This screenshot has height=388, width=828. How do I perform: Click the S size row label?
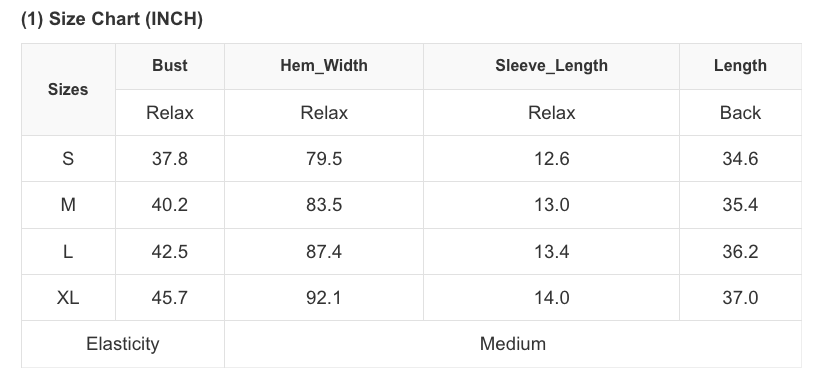[x=68, y=159]
